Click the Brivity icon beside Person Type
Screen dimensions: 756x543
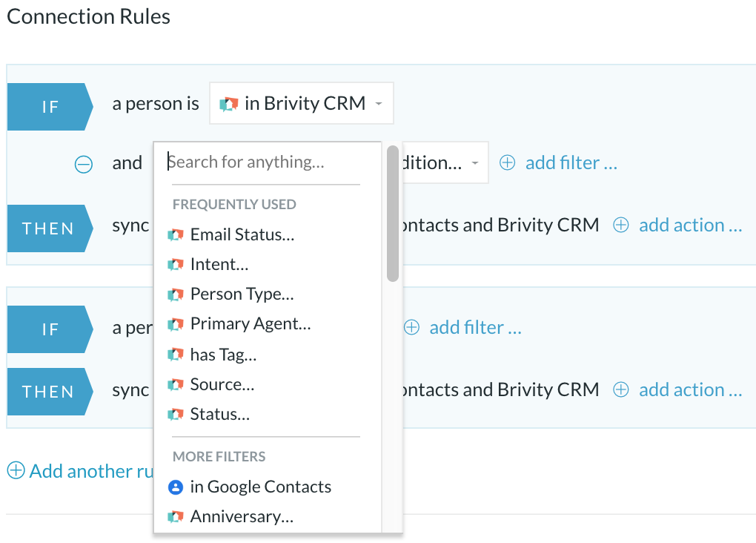click(x=176, y=294)
